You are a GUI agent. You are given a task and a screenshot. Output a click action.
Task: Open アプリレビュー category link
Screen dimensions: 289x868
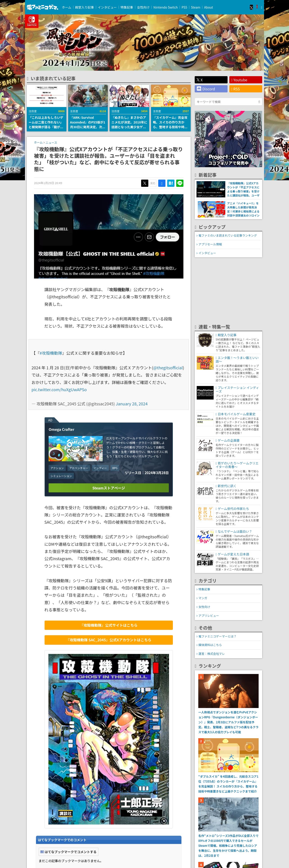point(208,616)
